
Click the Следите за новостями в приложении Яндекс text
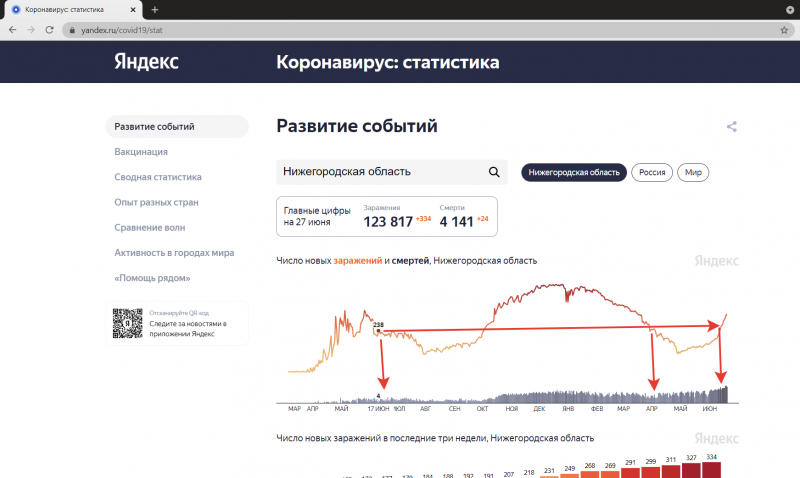pyautogui.click(x=188, y=329)
